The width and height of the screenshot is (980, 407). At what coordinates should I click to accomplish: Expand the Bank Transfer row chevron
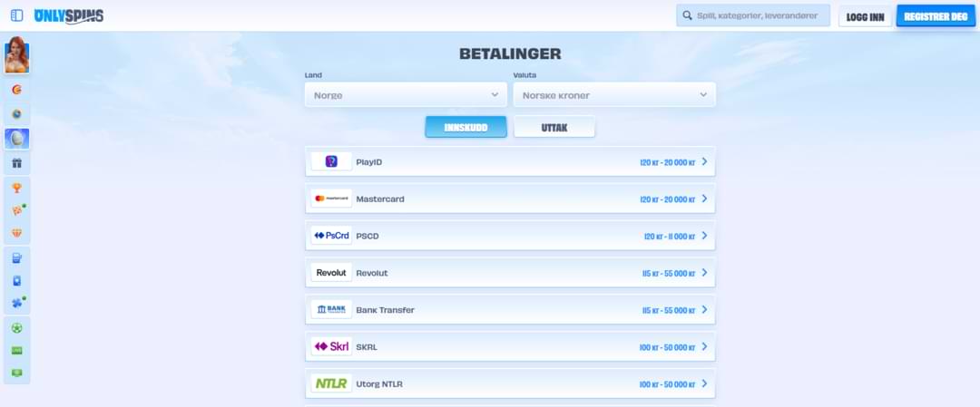pos(704,310)
